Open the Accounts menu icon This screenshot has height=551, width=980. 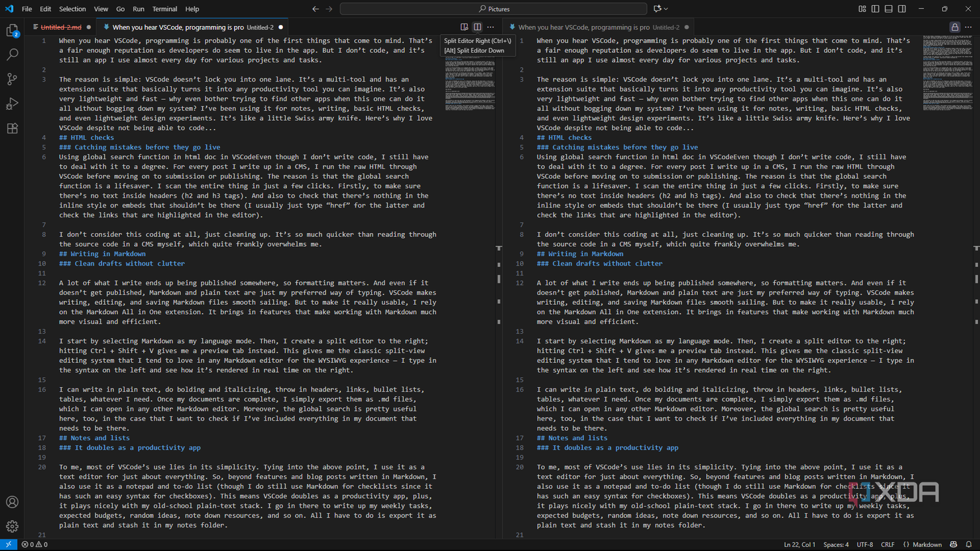pos(12,502)
